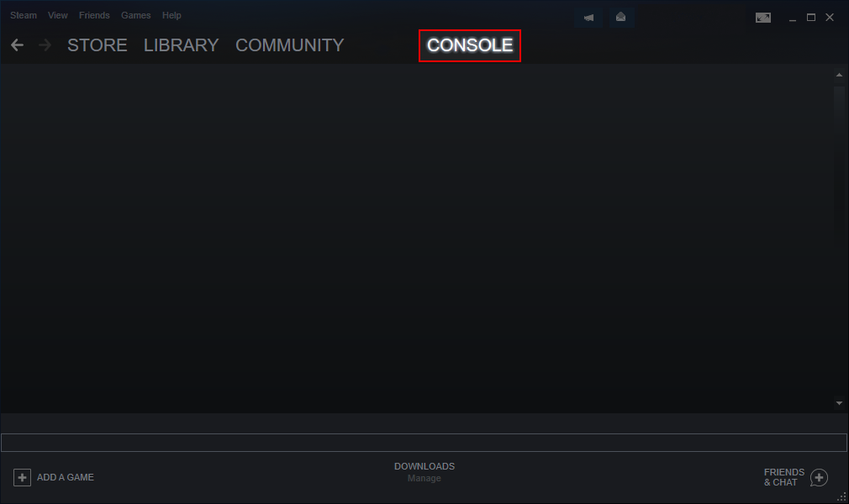Select the highlighted CONSOLE tab
The height and width of the screenshot is (504, 849).
470,45
